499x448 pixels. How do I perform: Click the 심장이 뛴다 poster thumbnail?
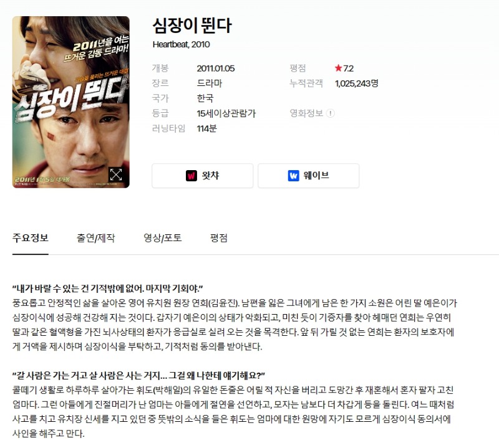tap(71, 102)
